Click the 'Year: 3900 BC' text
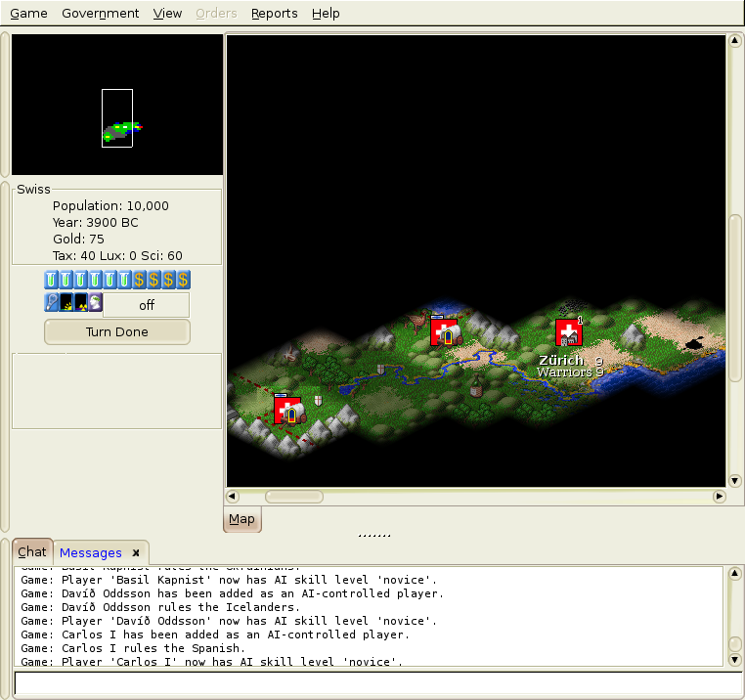 pos(95,222)
